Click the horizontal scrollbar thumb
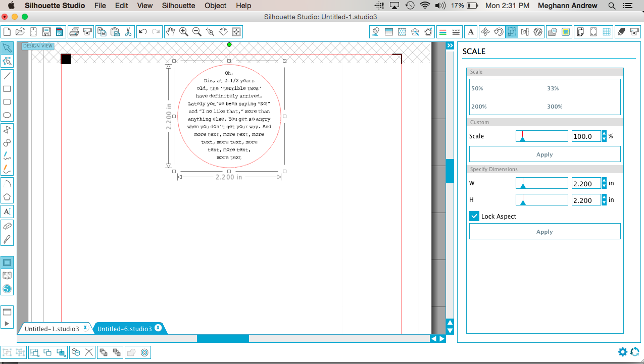This screenshot has width=644, height=364. coord(223,338)
